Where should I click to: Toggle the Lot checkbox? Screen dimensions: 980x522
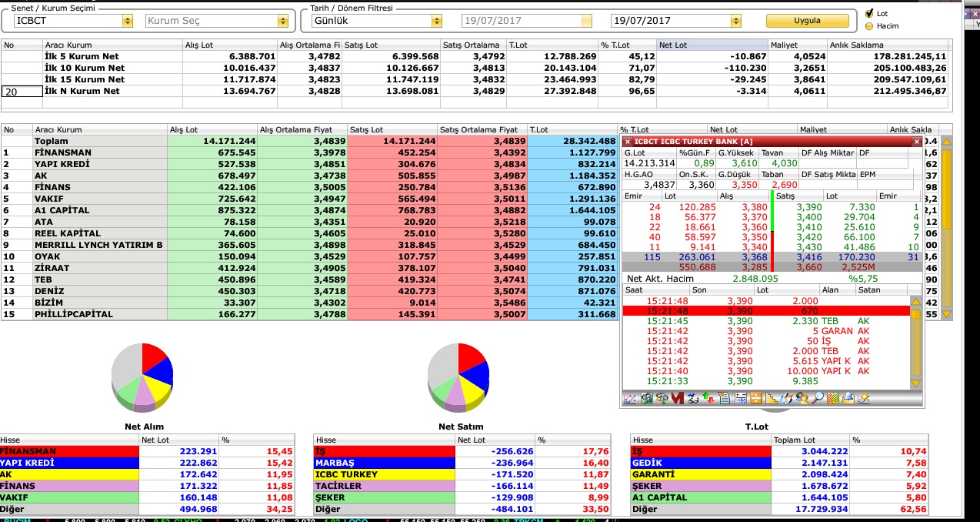[x=870, y=13]
